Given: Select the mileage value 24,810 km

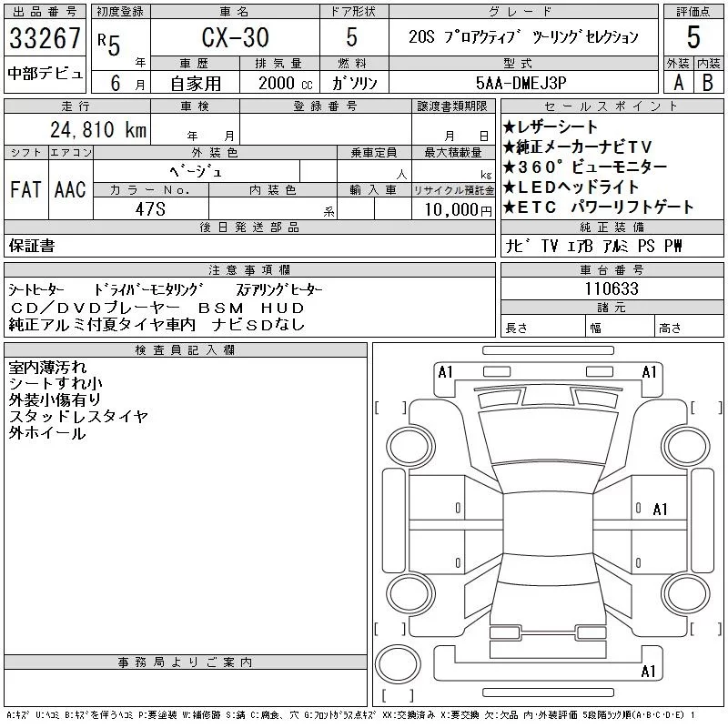Looking at the screenshot, I should tap(98, 129).
